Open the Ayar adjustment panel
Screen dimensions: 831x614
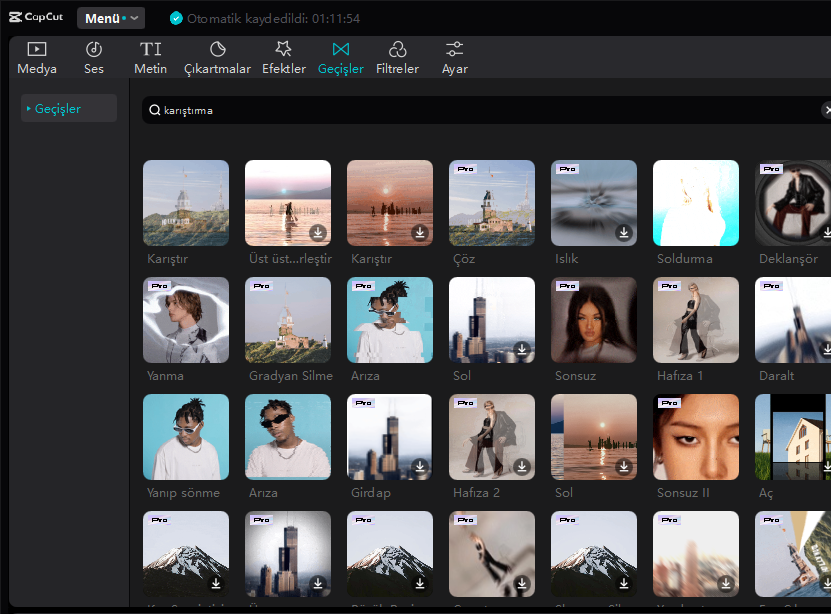(455, 58)
